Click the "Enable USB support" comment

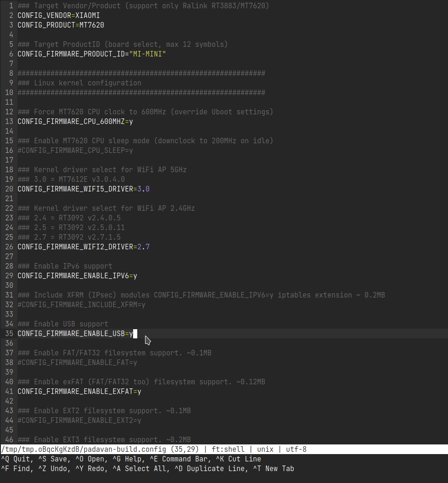[63, 324]
